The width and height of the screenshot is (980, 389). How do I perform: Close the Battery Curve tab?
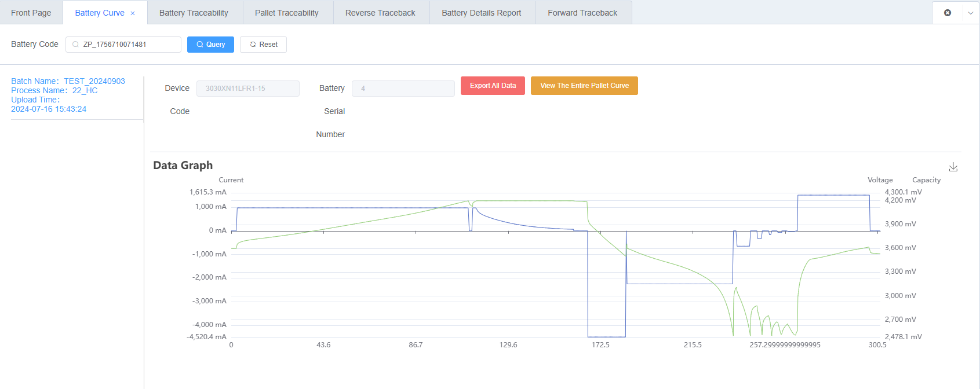coord(133,13)
